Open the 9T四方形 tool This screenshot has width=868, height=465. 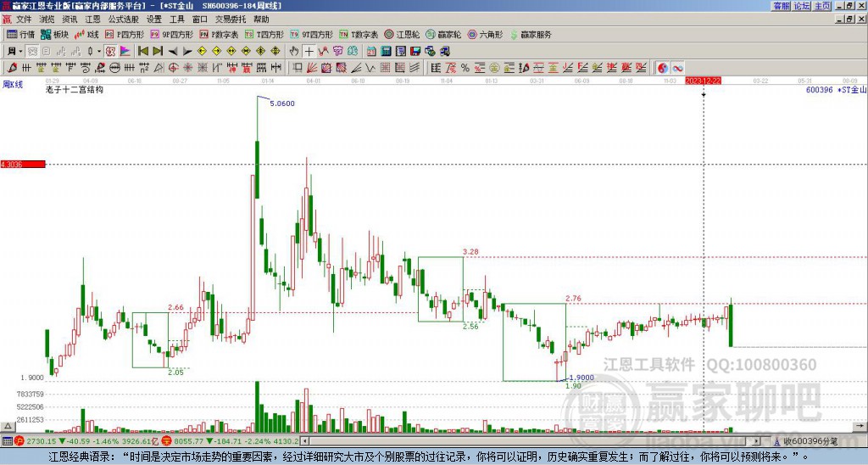pos(312,34)
